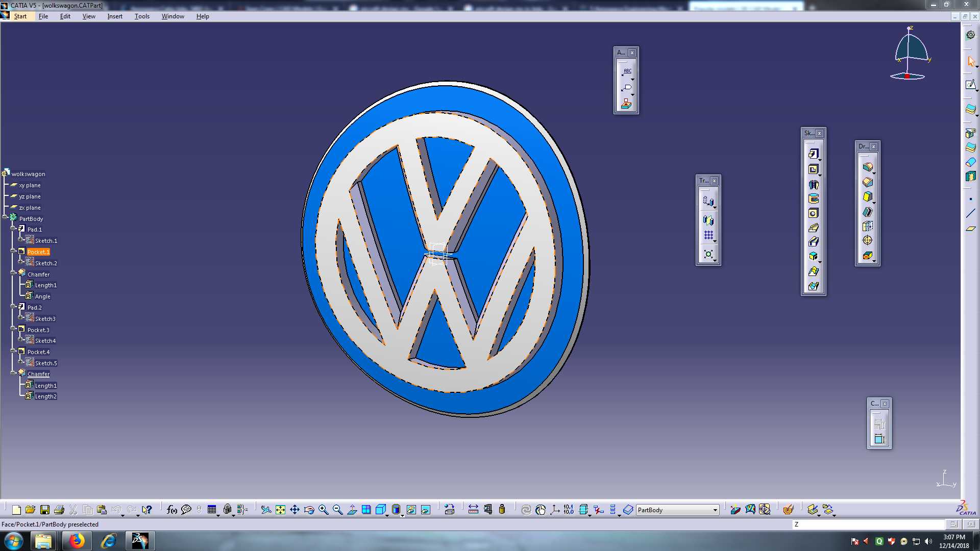Click Fit All In view icon

[x=280, y=510]
